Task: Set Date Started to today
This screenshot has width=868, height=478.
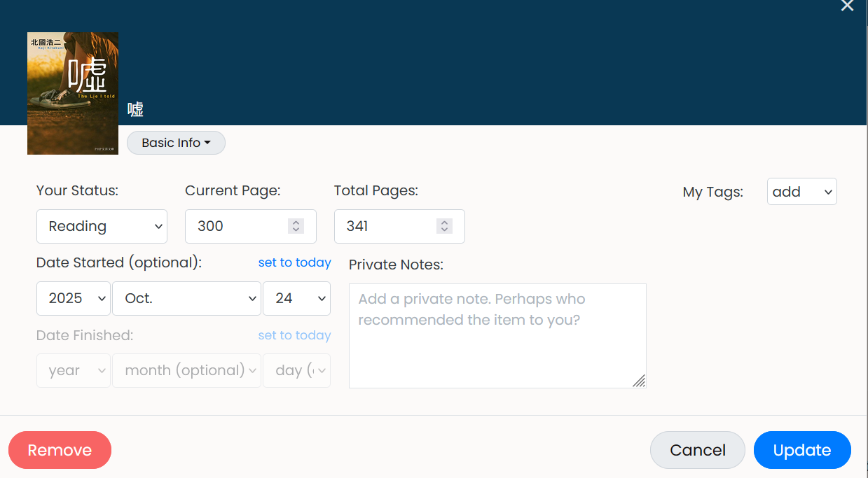Action: [x=294, y=262]
